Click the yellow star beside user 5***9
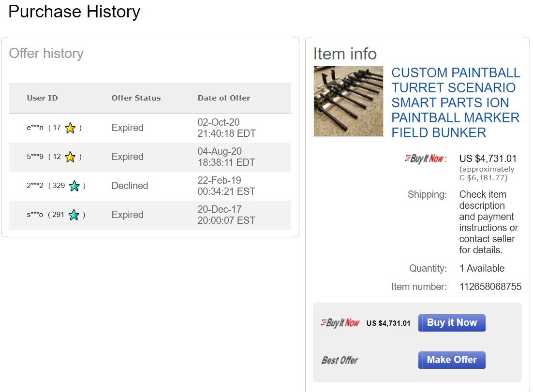533x392 pixels. [70, 157]
